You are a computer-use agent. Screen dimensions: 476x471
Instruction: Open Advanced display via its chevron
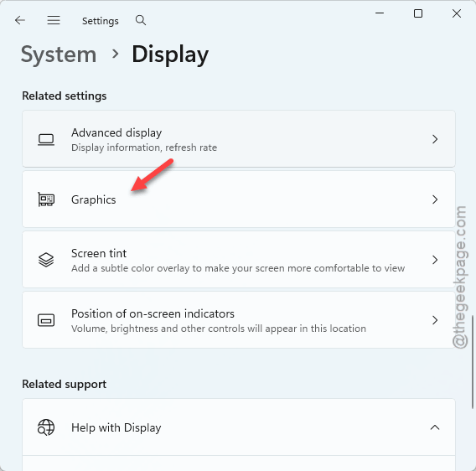click(435, 139)
